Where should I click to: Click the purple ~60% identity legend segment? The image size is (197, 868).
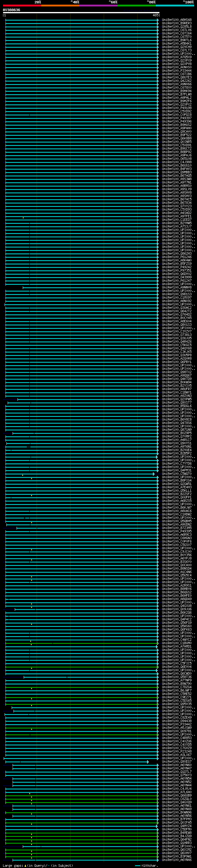(x=99, y=6)
